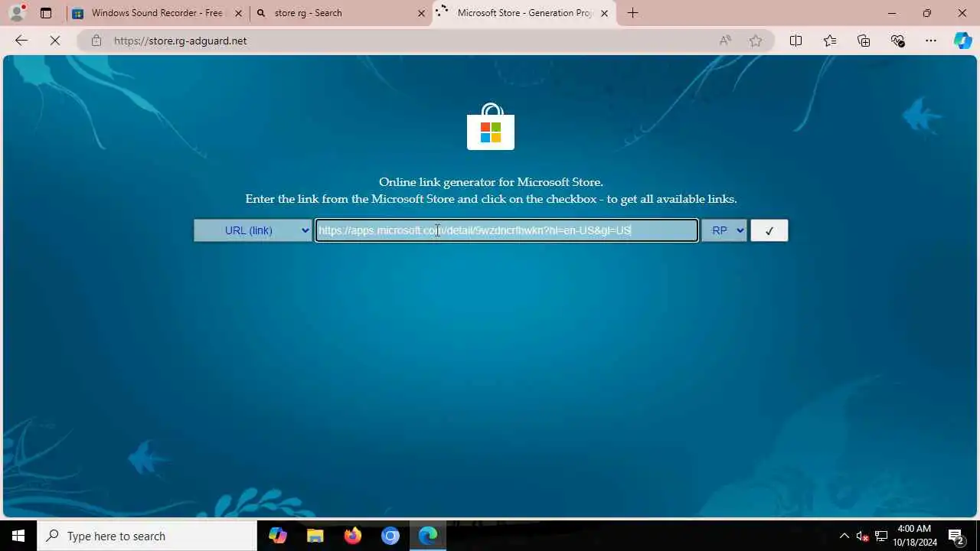980x551 pixels.
Task: Open Edge Settings and more menu
Action: point(931,41)
